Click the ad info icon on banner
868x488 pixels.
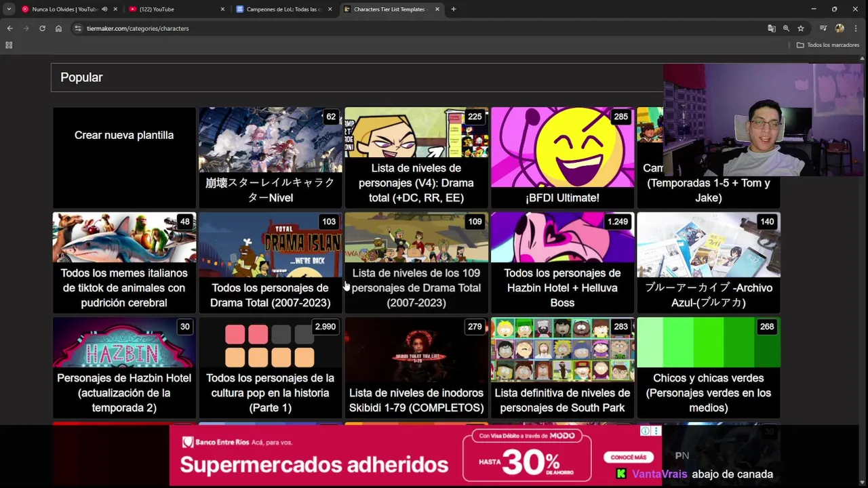point(646,431)
